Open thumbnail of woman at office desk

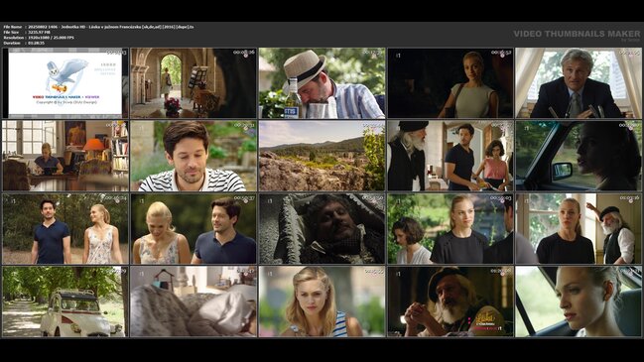coord(65,156)
